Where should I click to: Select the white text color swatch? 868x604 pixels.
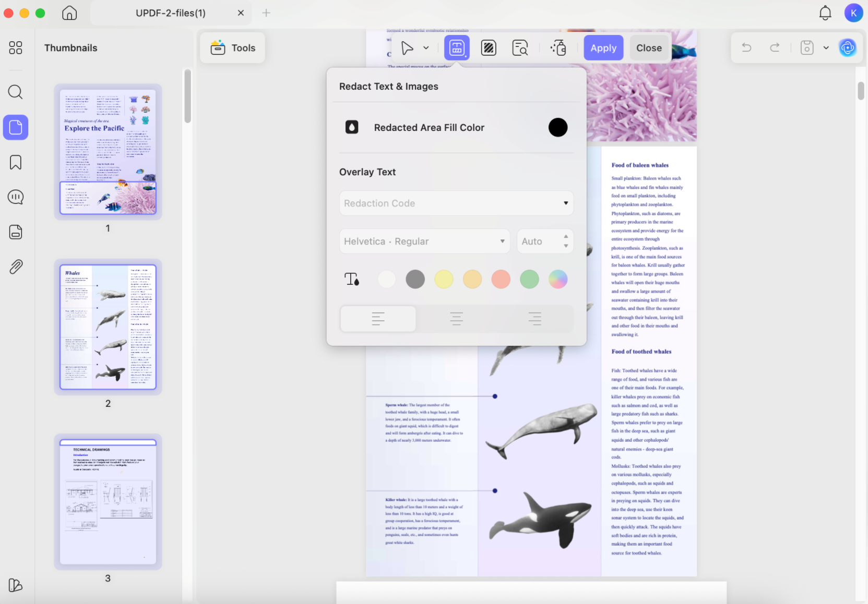(x=387, y=280)
